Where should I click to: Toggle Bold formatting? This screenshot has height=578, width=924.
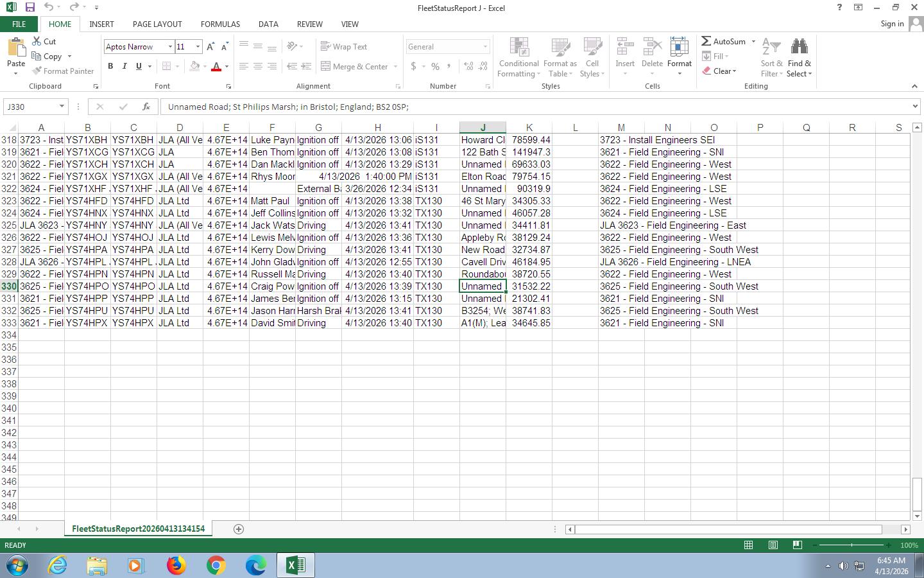(x=110, y=66)
